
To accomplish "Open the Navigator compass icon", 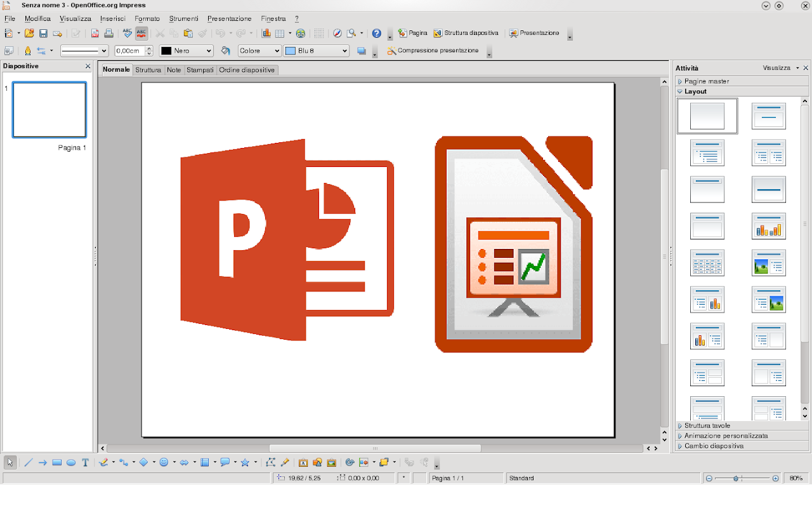I will pyautogui.click(x=337, y=34).
